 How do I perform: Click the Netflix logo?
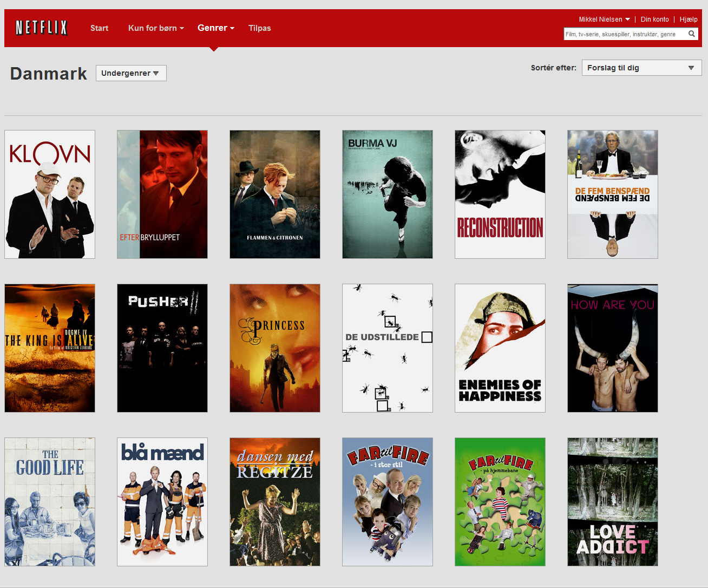(x=42, y=28)
